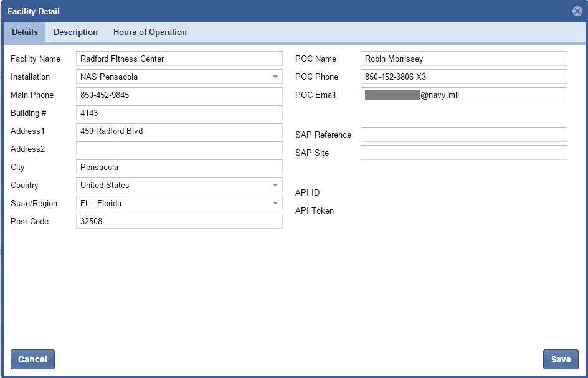This screenshot has height=378, width=588.
Task: Select the empty Address2 field
Action: coord(179,149)
